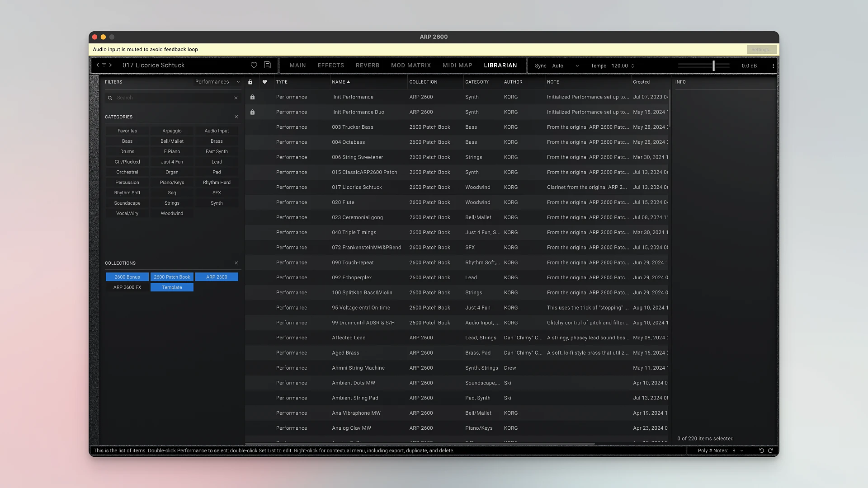Switch to the MOD MATRIX tab
Screen dimensions: 868x488
410,65
